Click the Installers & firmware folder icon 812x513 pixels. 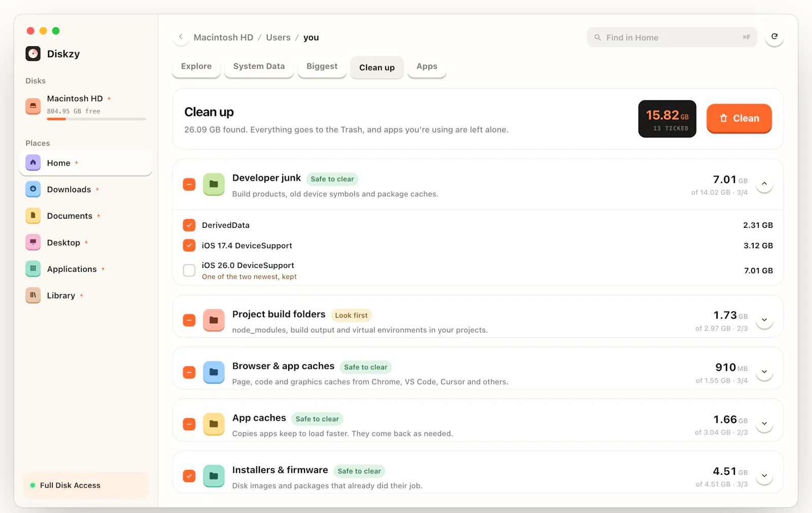point(214,476)
